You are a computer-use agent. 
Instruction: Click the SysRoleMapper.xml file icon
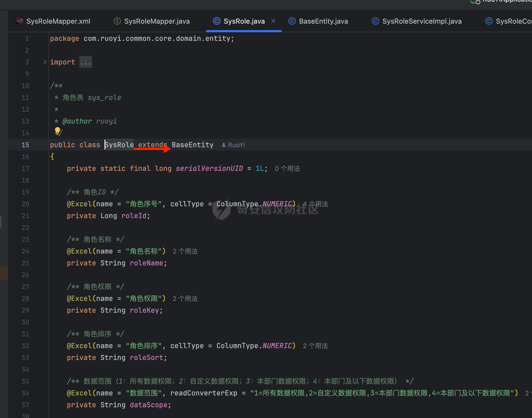click(19, 21)
